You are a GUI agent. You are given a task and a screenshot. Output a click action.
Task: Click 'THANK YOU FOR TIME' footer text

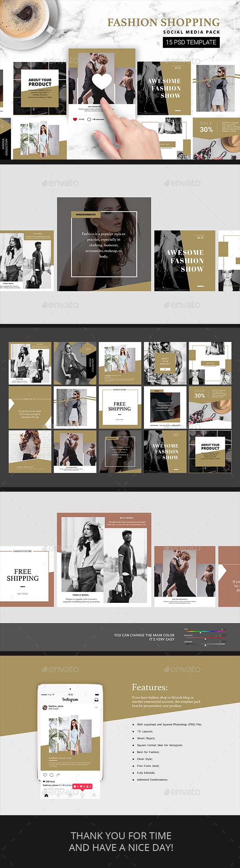[121, 836]
